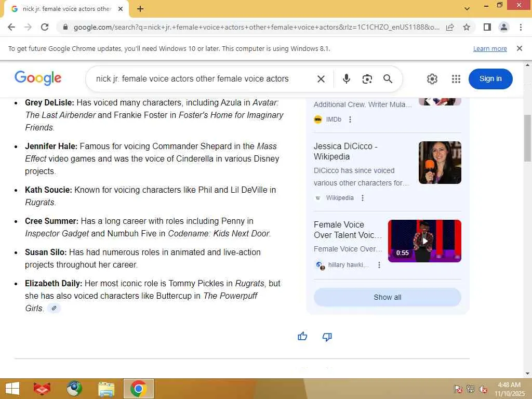Select Chrome in the taskbar

[x=138, y=389]
